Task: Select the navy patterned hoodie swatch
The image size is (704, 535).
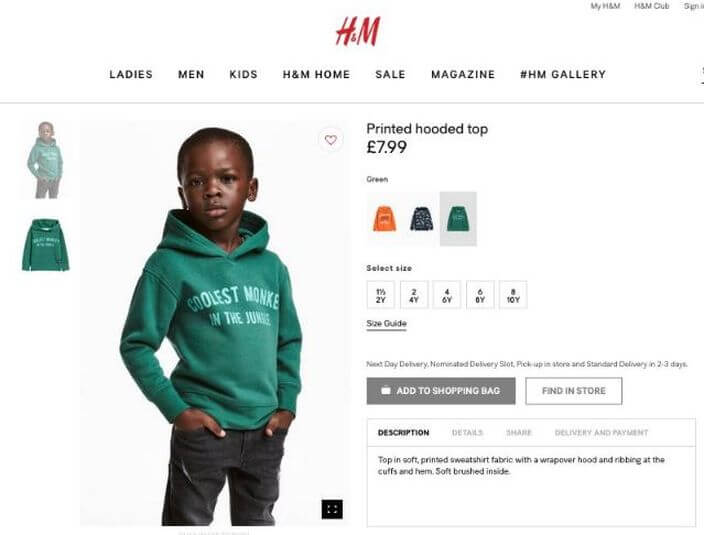Action: click(421, 219)
